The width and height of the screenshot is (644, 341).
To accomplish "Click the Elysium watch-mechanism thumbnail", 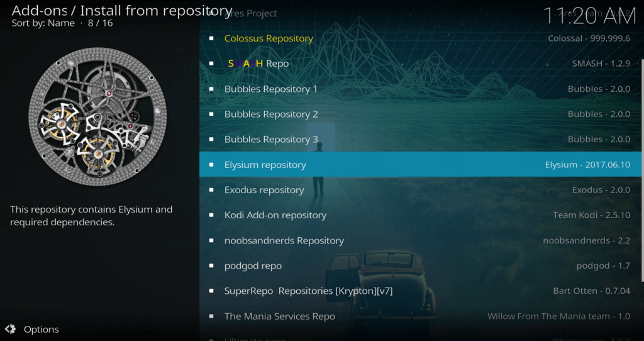I will (97, 116).
